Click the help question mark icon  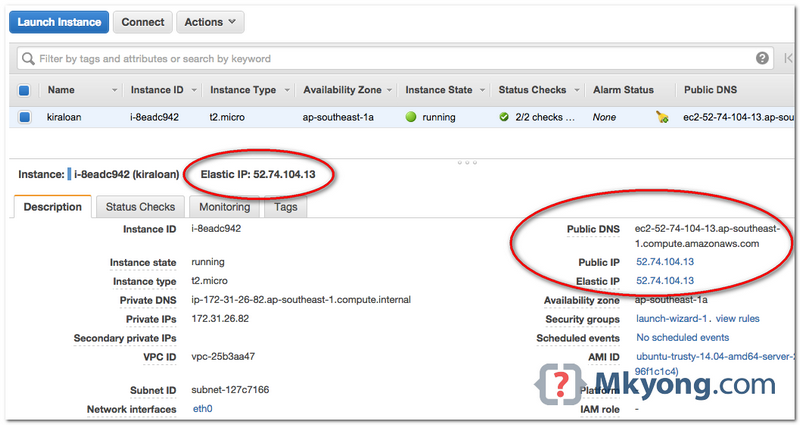coord(762,59)
